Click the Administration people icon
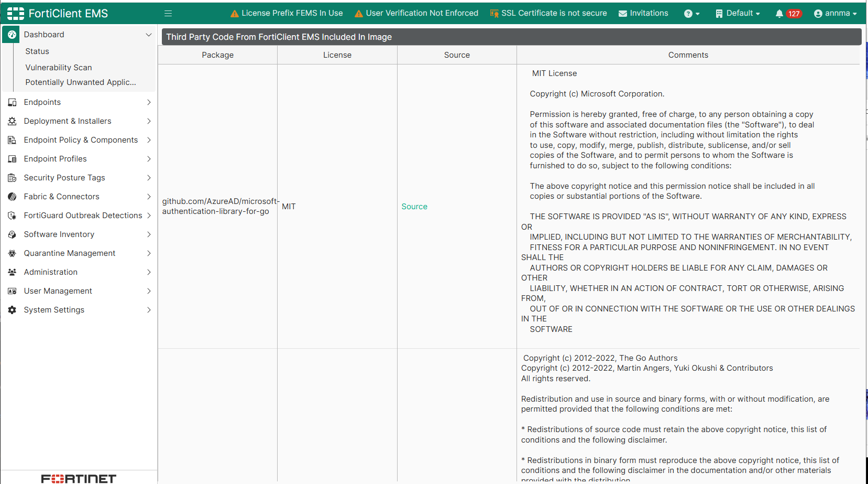The image size is (868, 484). [x=12, y=272]
